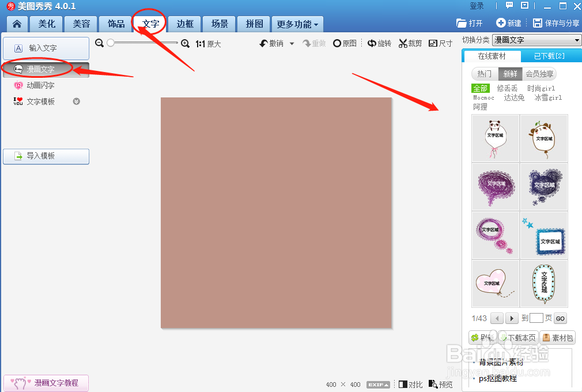Click 1:1 原大 to reset zoom

[208, 44]
